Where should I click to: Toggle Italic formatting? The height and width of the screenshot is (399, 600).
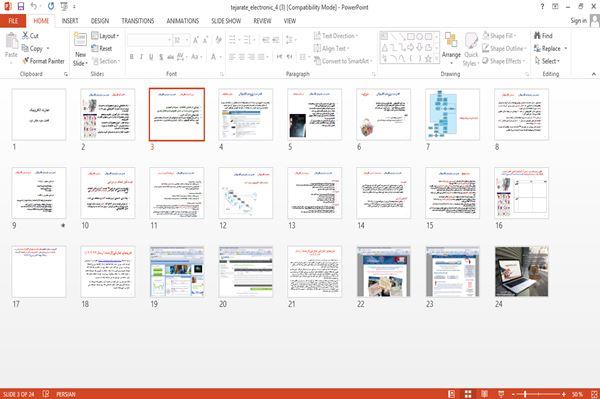pos(141,57)
